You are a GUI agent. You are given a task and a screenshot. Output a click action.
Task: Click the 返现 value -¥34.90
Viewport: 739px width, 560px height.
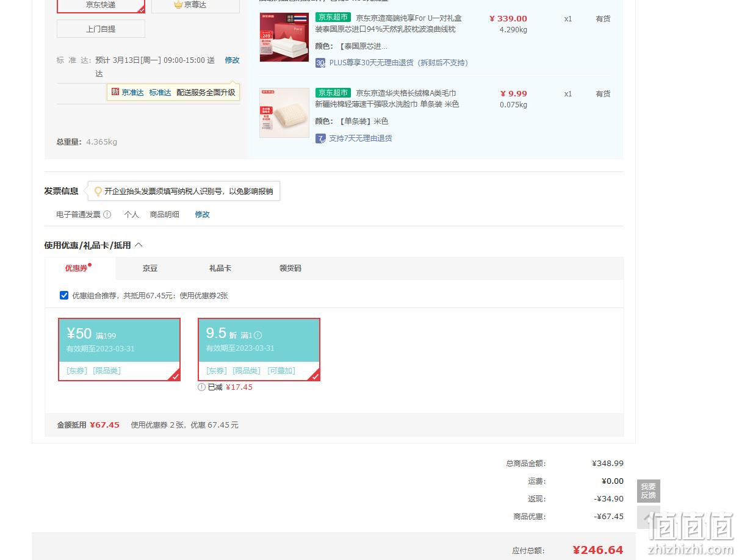[609, 499]
